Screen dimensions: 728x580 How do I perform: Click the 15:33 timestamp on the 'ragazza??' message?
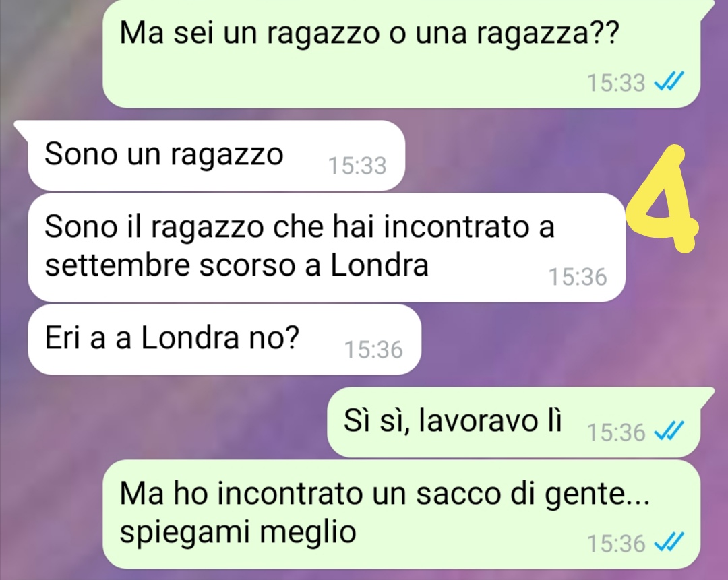point(616,83)
